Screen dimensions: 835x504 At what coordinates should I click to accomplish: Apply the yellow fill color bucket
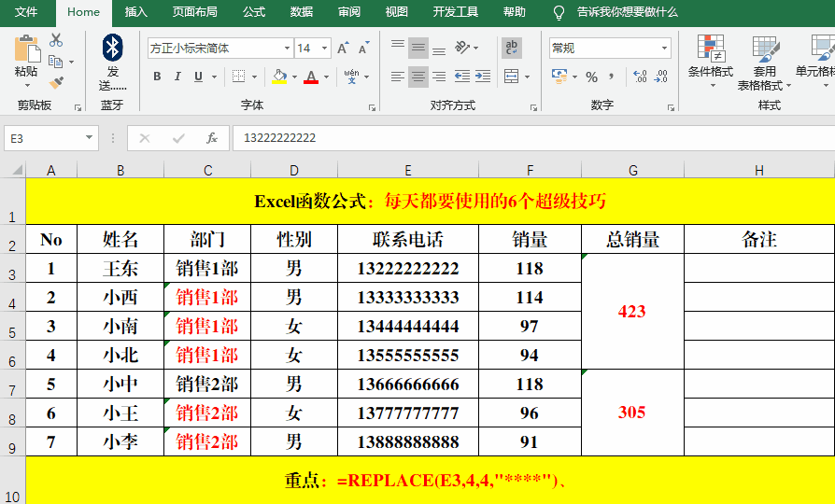click(278, 77)
